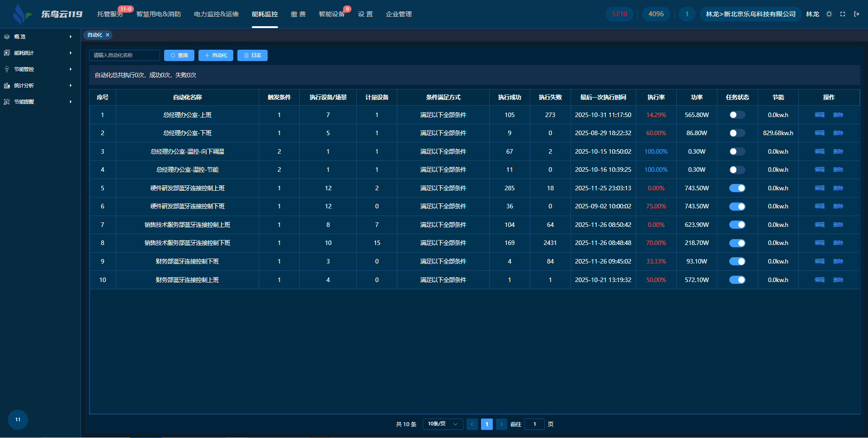
Task: Open the 智能设备 top menu
Action: (331, 14)
